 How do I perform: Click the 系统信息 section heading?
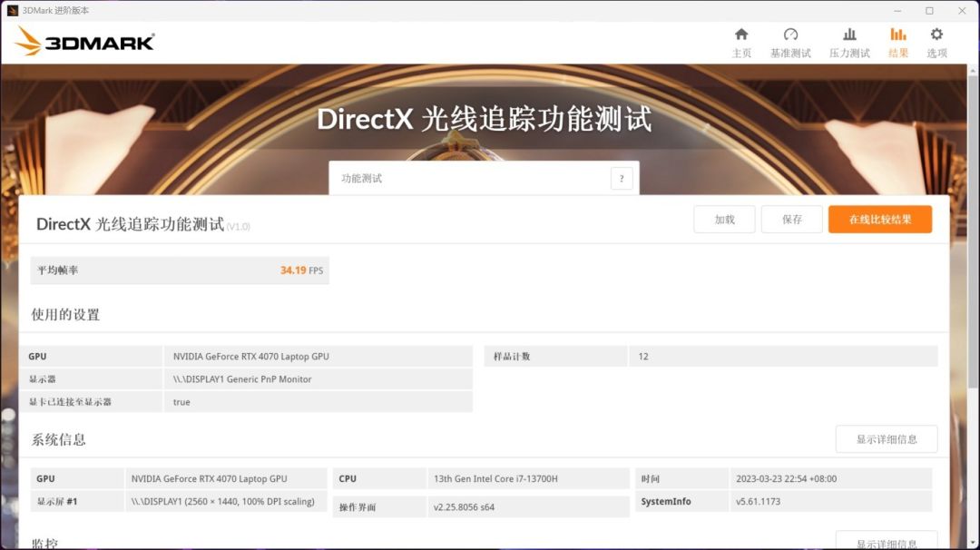[x=59, y=439]
